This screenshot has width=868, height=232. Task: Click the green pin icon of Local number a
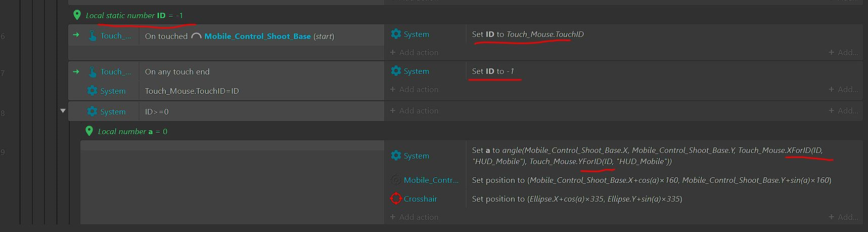[89, 131]
